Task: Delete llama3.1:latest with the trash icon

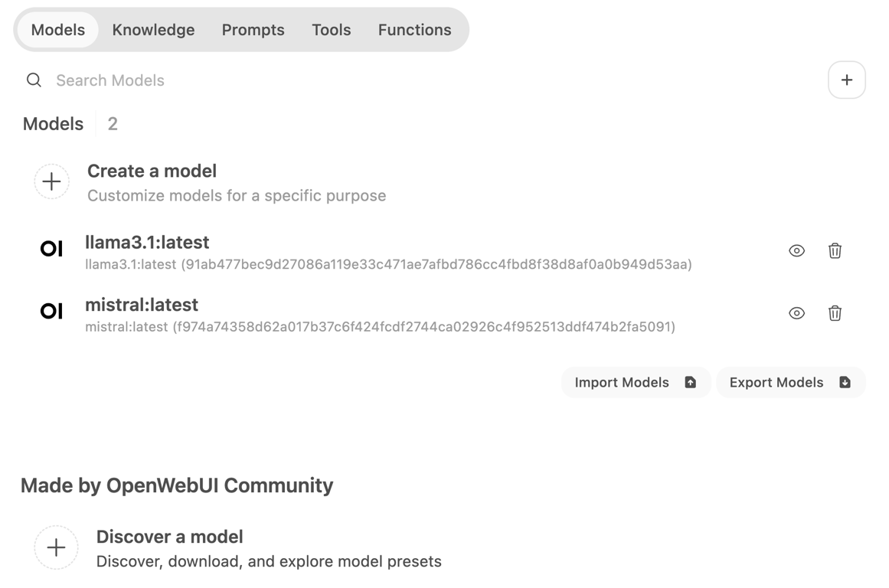Action: [835, 250]
